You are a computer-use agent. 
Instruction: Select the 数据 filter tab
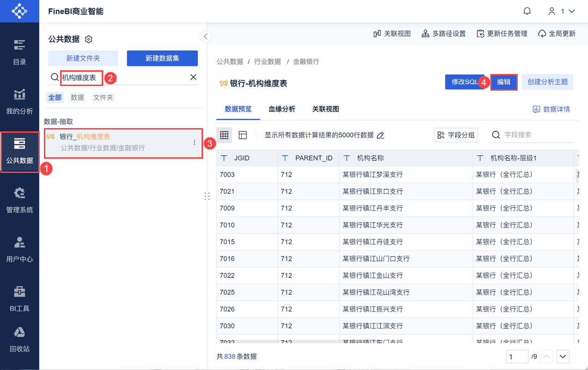(77, 97)
